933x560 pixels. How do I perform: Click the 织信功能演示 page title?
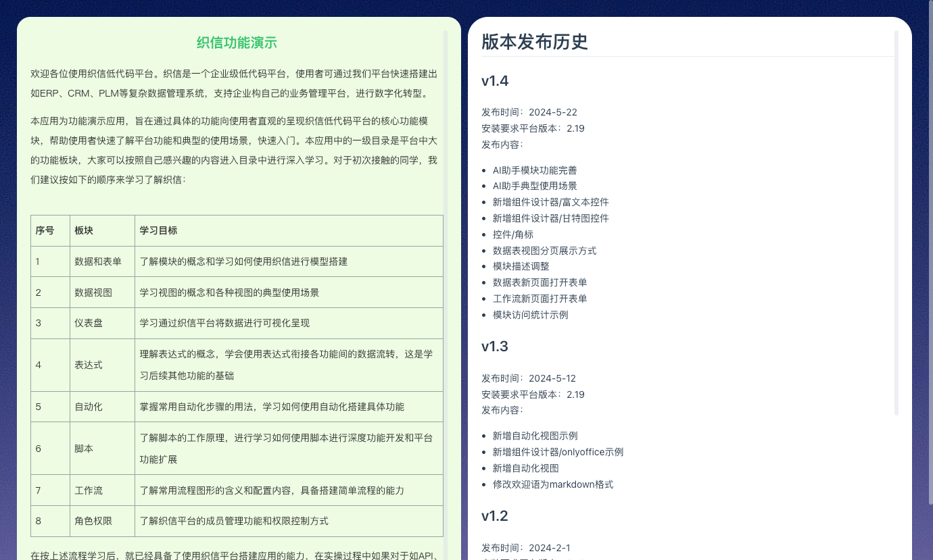[x=236, y=43]
